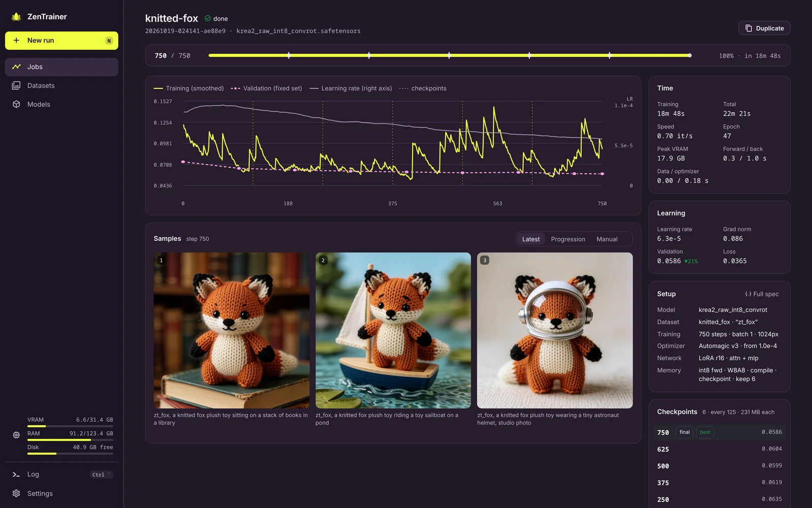Switch samples view to Progression
This screenshot has width=812, height=508.
pos(568,239)
